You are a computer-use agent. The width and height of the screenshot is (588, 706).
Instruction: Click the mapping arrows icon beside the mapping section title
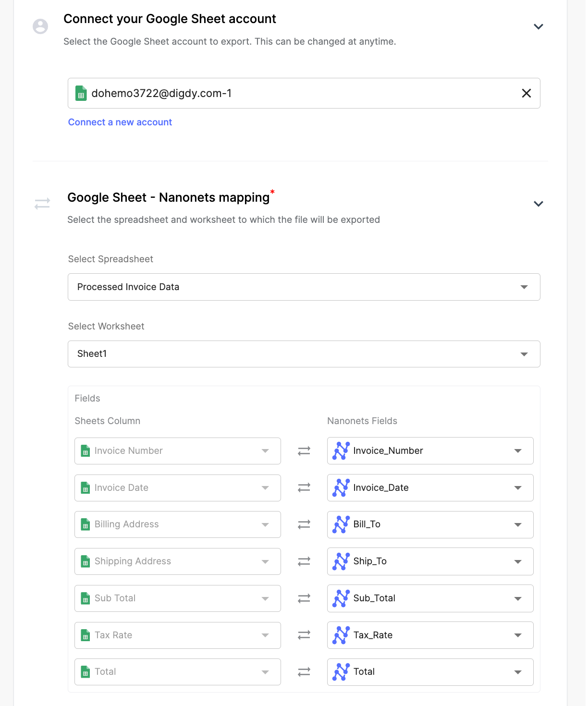pos(42,204)
